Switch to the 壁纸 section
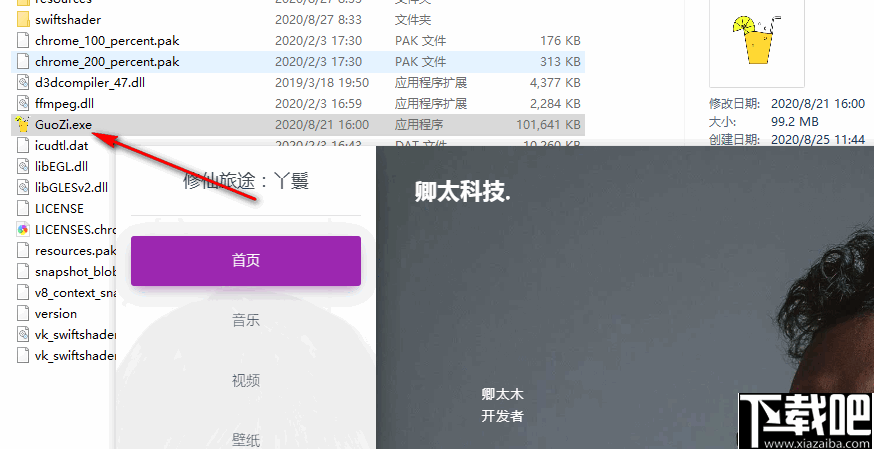The image size is (874, 449). coord(246,440)
